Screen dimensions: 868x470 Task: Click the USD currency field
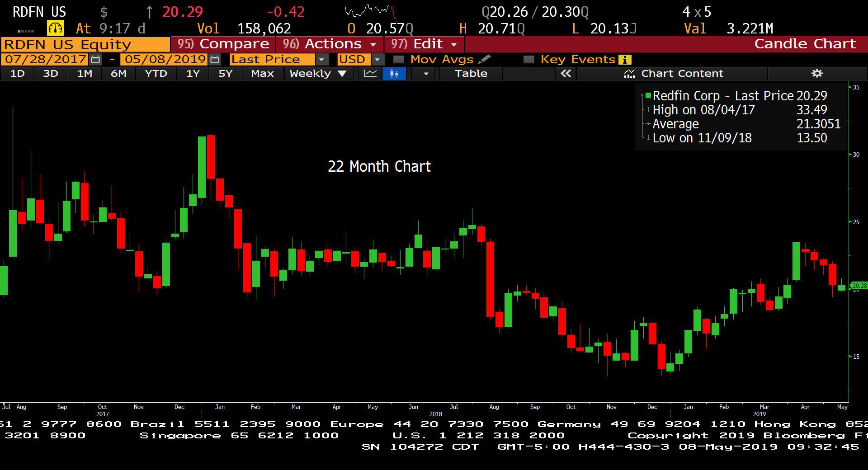click(x=354, y=60)
